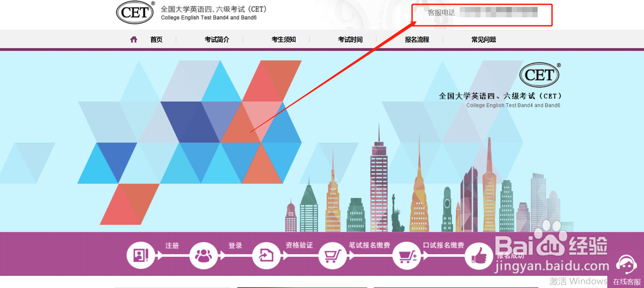Open the 考生须知 navigation item
The height and width of the screenshot is (288, 644).
tap(284, 39)
